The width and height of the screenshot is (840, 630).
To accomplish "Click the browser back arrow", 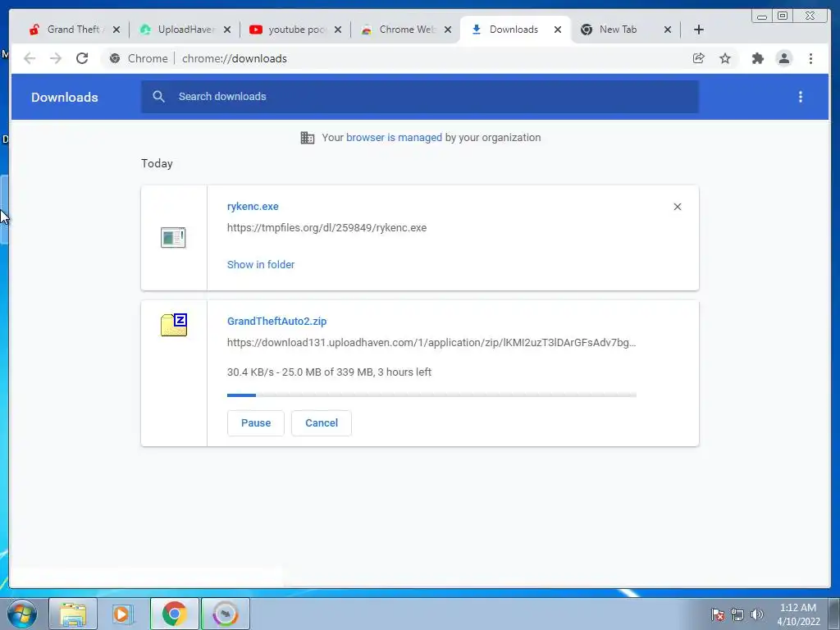I will tap(30, 58).
